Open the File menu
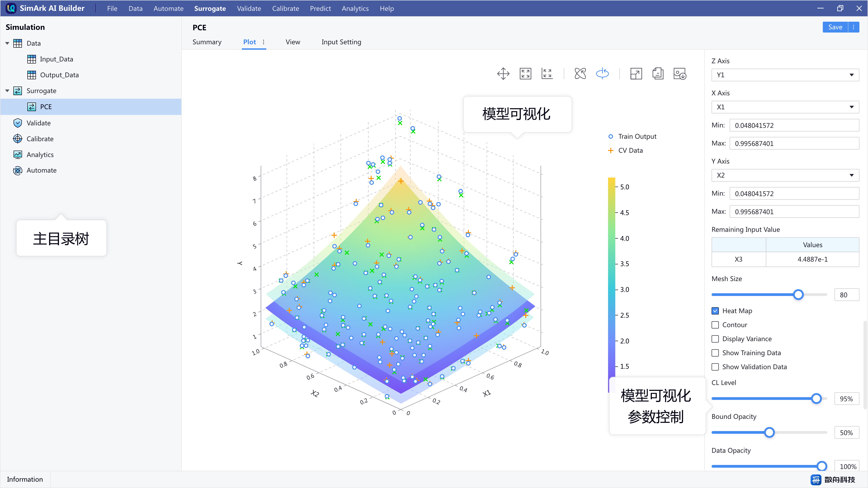 tap(112, 8)
